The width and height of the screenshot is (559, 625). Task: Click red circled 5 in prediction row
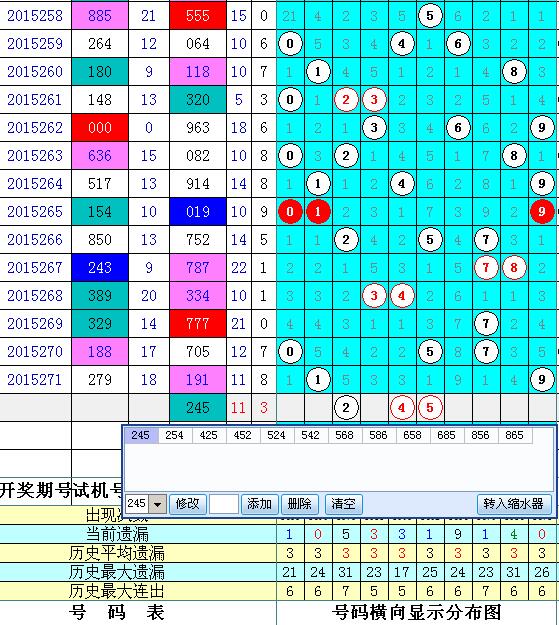[430, 408]
